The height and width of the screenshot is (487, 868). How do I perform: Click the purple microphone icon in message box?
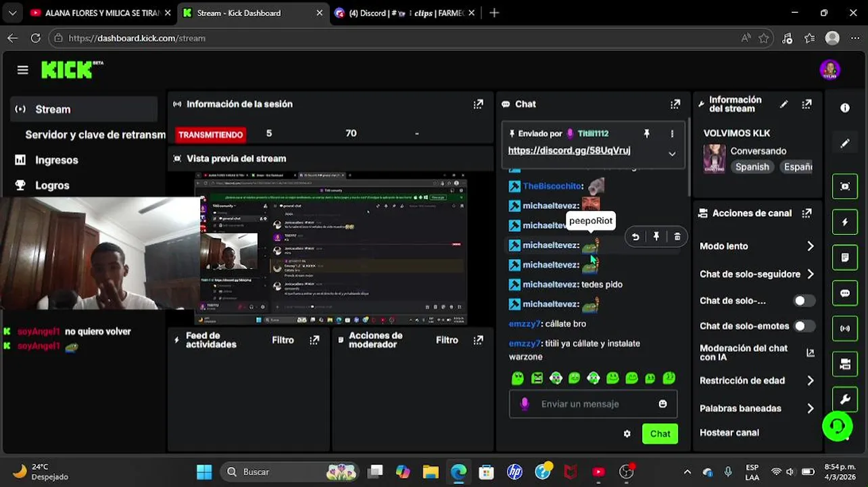524,404
